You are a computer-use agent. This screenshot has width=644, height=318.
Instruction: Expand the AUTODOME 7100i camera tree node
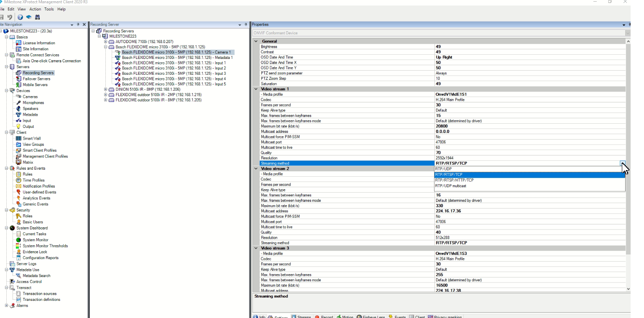(105, 41)
